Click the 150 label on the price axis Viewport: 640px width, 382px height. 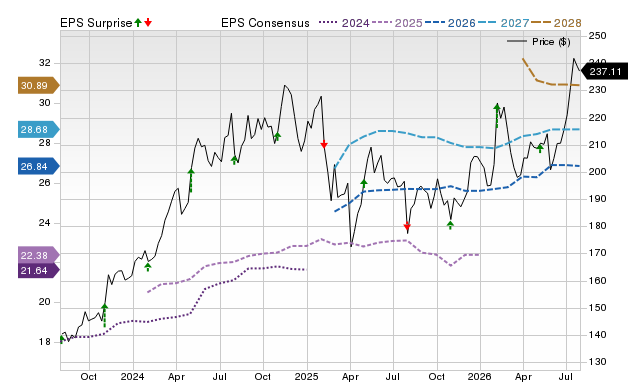pos(597,307)
